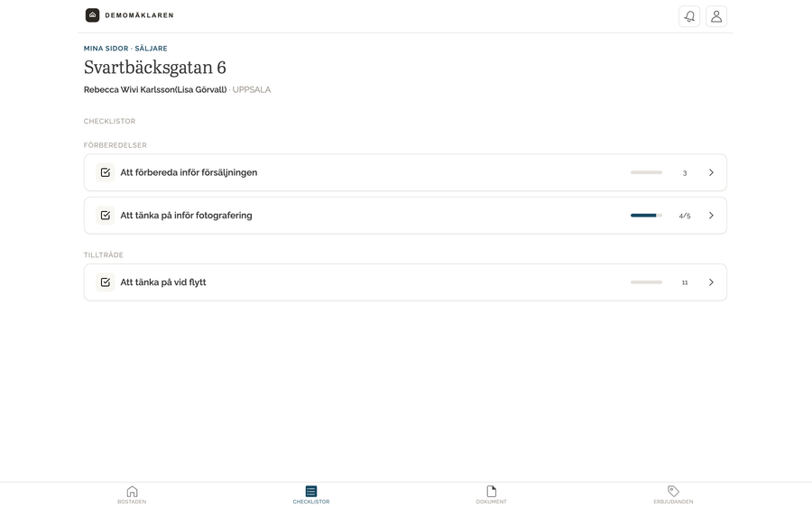Click Rebecca Wivi Karlsson(Lisa Görvall) name
Screen dimensions: 812x508
point(155,89)
